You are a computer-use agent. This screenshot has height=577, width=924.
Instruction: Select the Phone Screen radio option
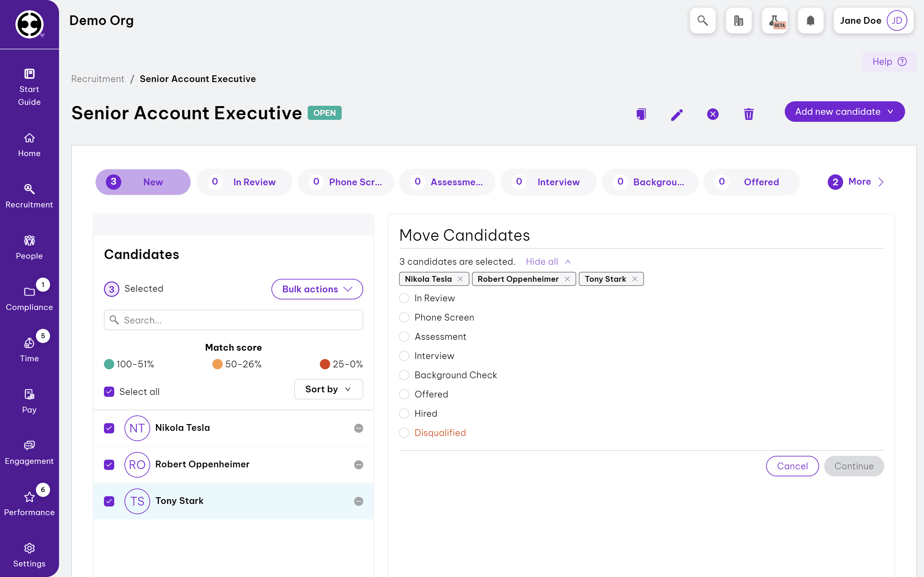(x=404, y=317)
